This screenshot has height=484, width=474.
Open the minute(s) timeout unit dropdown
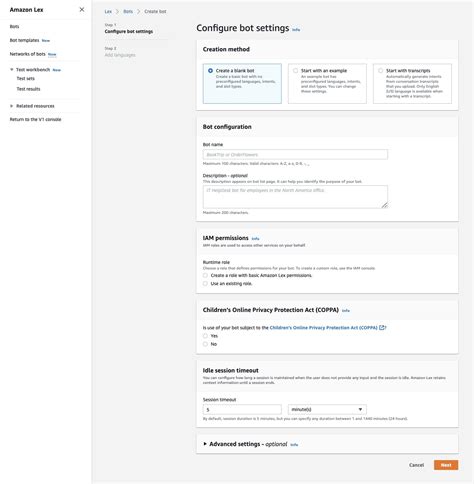(x=327, y=409)
